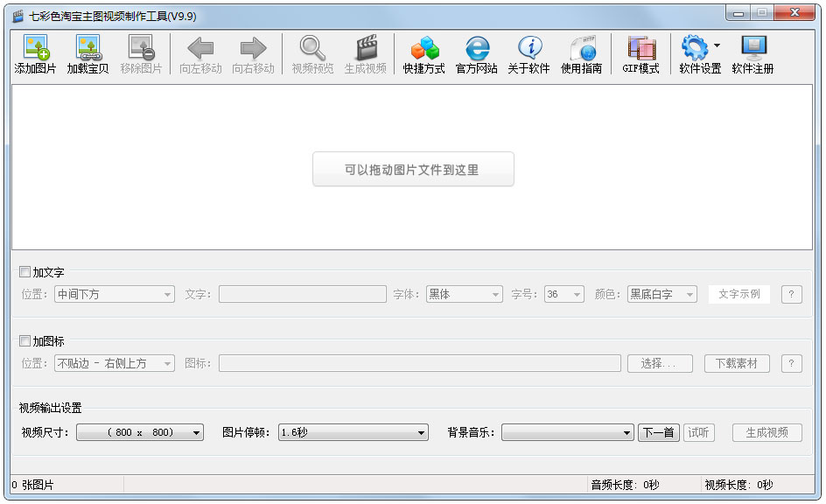This screenshot has width=826, height=504.
Task: Close the window with the X button
Action: coord(794,12)
